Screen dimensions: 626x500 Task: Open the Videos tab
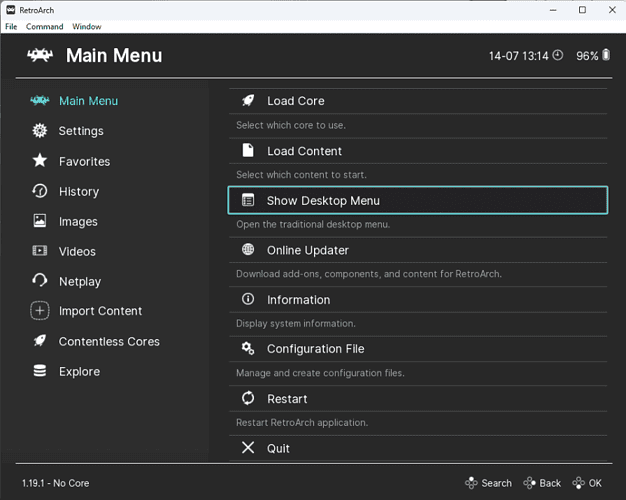[77, 252]
